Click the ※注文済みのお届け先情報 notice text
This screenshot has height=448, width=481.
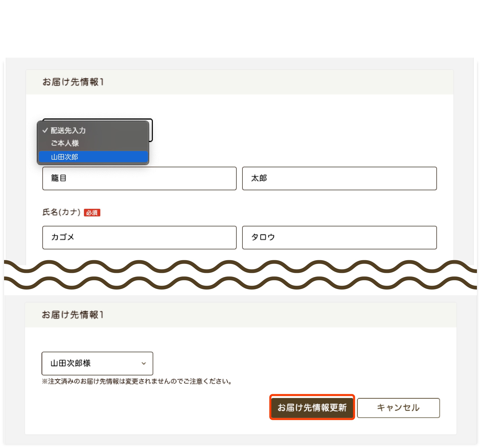tap(137, 381)
